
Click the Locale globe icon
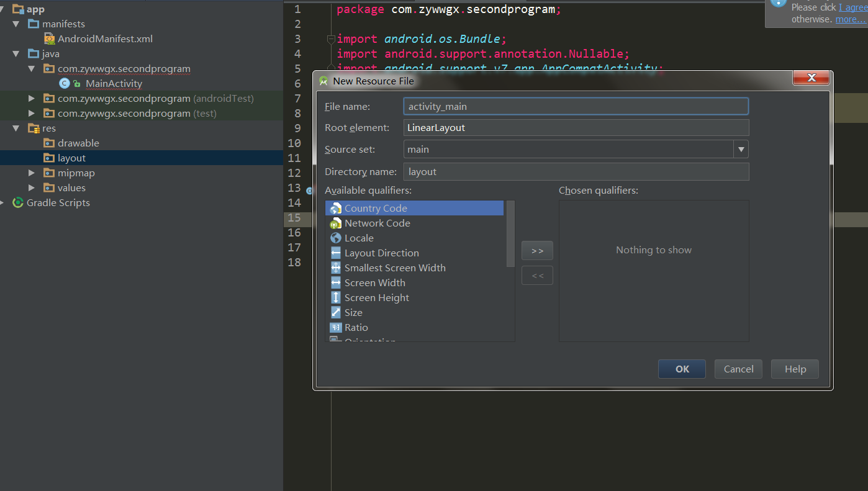pyautogui.click(x=335, y=238)
